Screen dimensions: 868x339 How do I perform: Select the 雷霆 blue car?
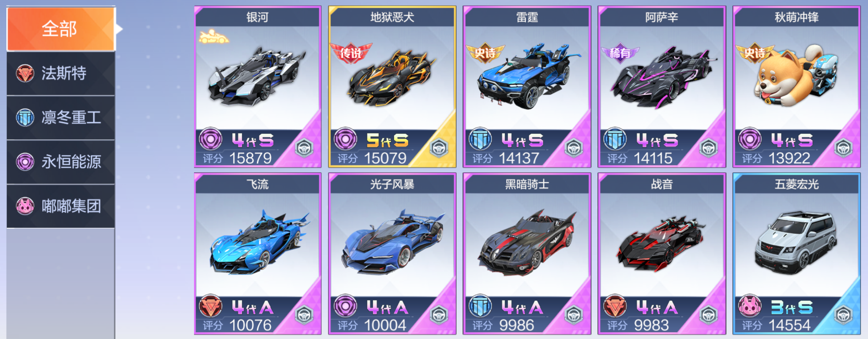(527, 87)
